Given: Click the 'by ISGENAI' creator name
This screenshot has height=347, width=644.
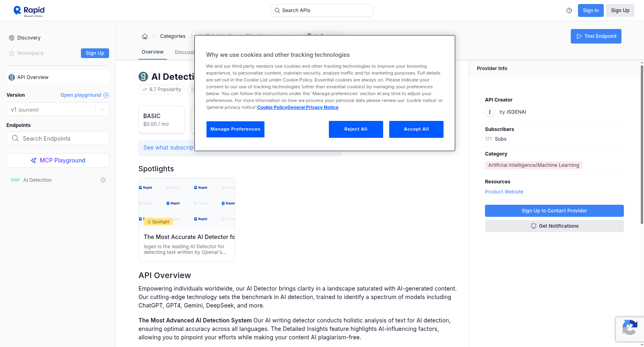Looking at the screenshot, I should [x=513, y=112].
